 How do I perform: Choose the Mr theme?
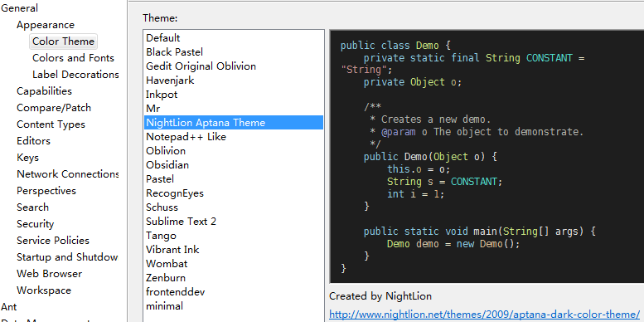[x=234, y=108]
